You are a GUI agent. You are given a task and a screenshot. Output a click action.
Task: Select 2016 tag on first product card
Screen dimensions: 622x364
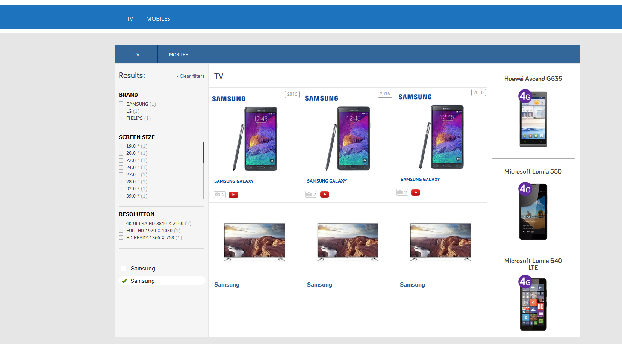[292, 94]
